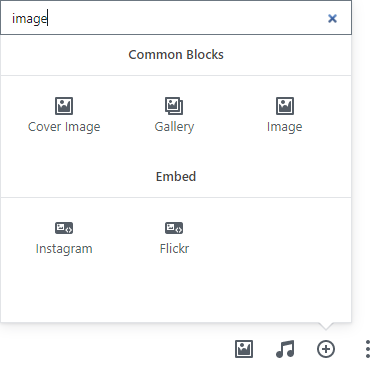Click the Flickr text label
Viewport: 390px width, 380px height.
point(174,249)
